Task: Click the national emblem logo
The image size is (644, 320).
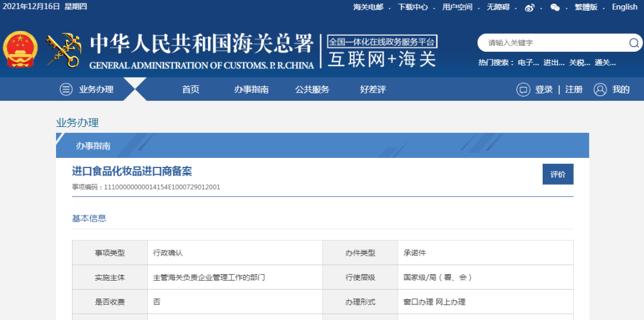Action: (21, 50)
